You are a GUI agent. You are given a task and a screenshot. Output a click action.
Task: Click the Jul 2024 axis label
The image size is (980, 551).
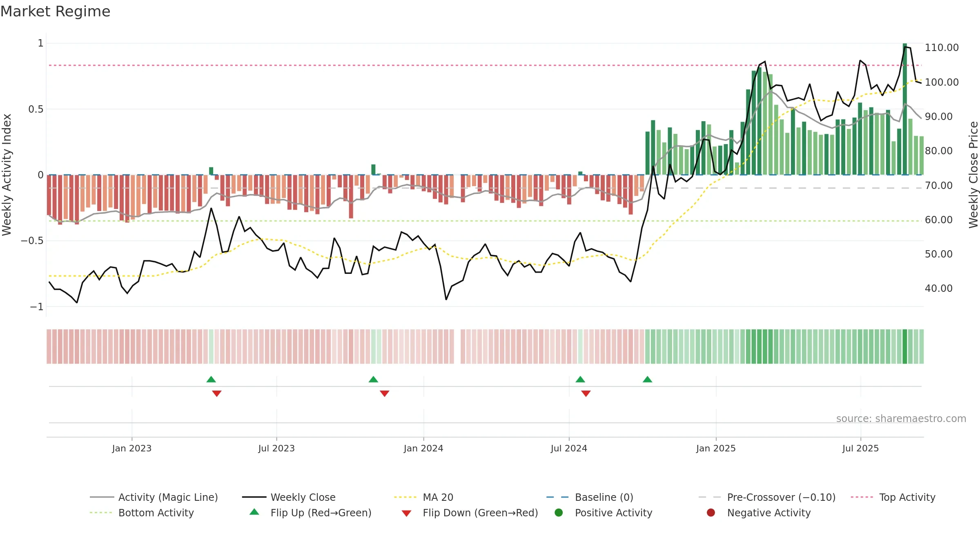(x=569, y=449)
